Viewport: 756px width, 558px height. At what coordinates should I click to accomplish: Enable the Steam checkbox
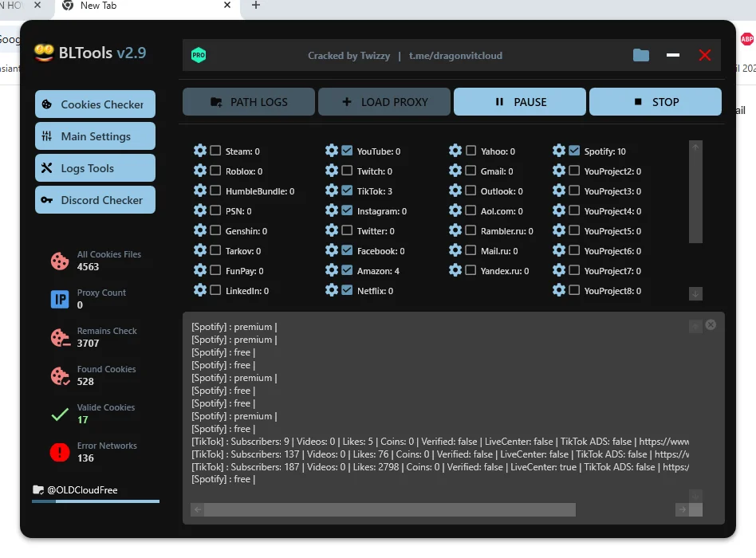pyautogui.click(x=215, y=151)
